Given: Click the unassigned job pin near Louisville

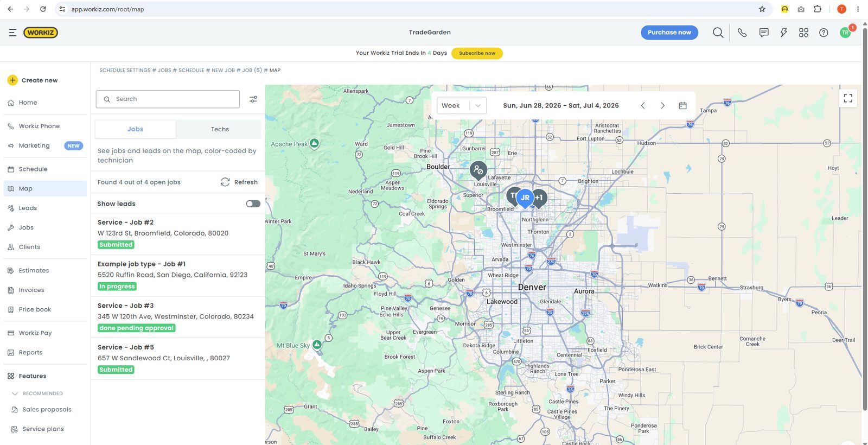Looking at the screenshot, I should click(478, 171).
